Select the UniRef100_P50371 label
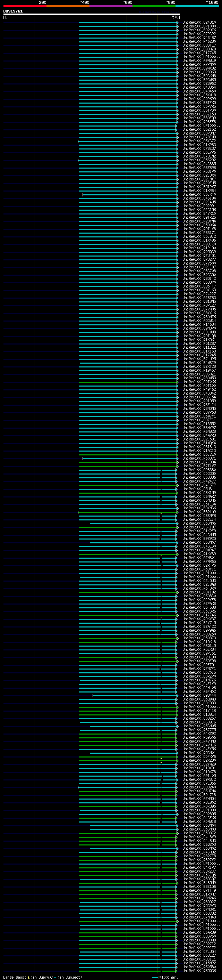This screenshot has height=980, width=222. (199, 459)
